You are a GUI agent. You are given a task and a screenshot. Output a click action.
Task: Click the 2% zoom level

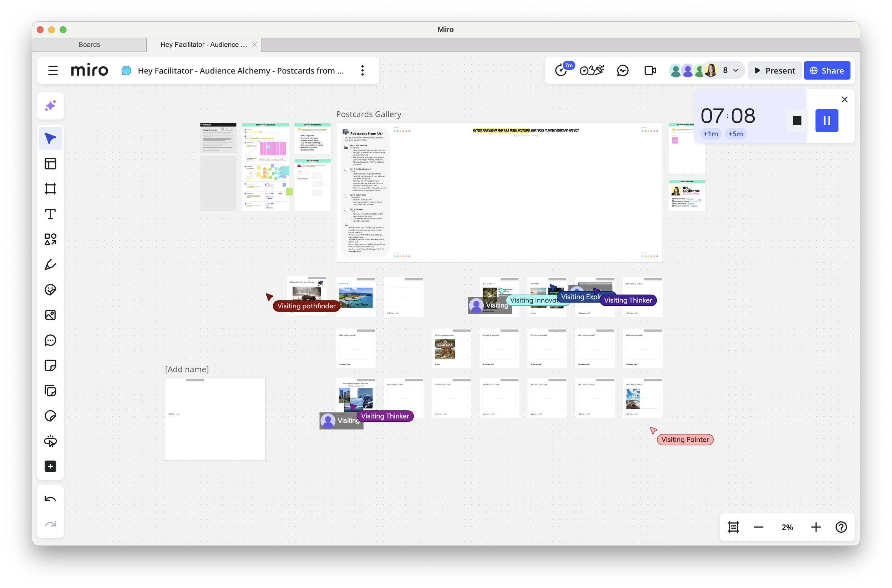pos(787,527)
